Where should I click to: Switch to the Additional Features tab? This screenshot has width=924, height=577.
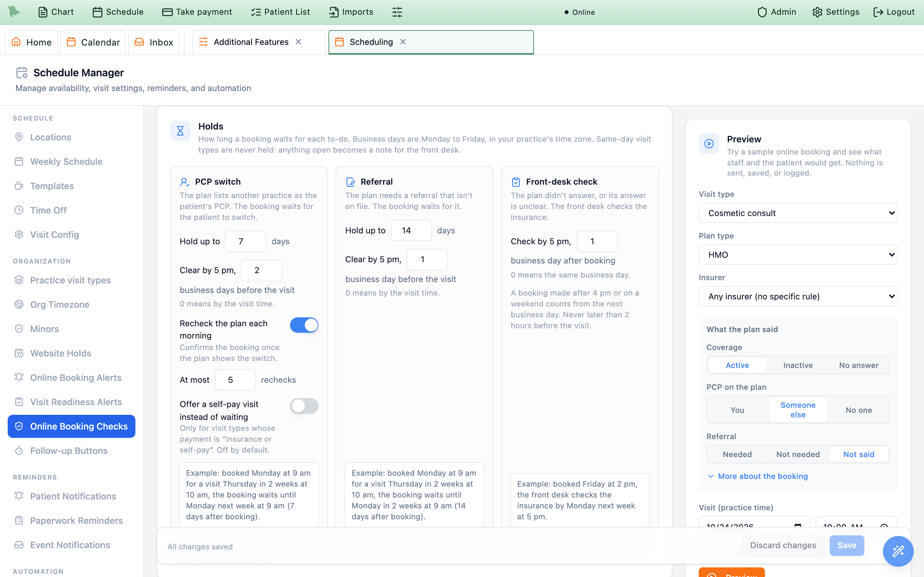click(x=251, y=42)
